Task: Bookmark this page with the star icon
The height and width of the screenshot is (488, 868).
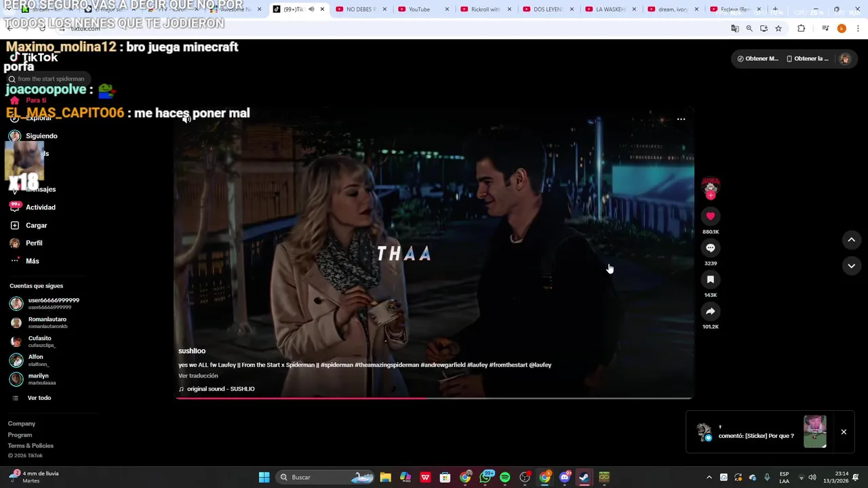Action: pos(778,28)
